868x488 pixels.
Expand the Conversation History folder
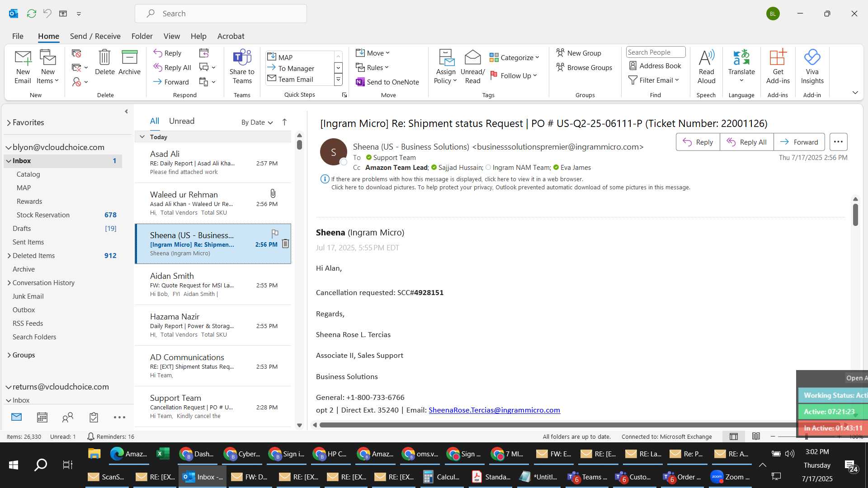[9, 283]
